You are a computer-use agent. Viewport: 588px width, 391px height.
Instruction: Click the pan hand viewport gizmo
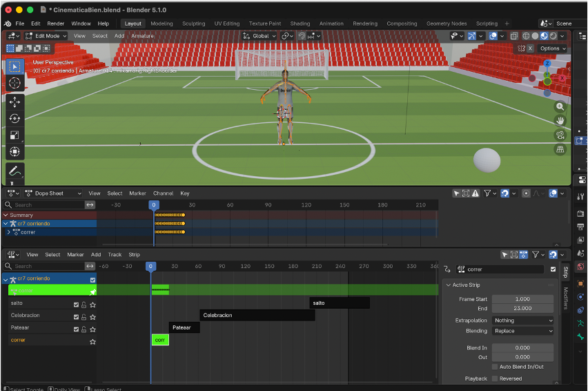click(560, 120)
